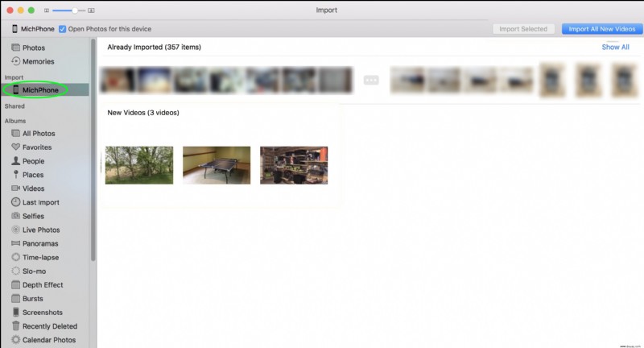Select the ping pong table video thumbnail
The image size is (644, 348).
(x=217, y=165)
